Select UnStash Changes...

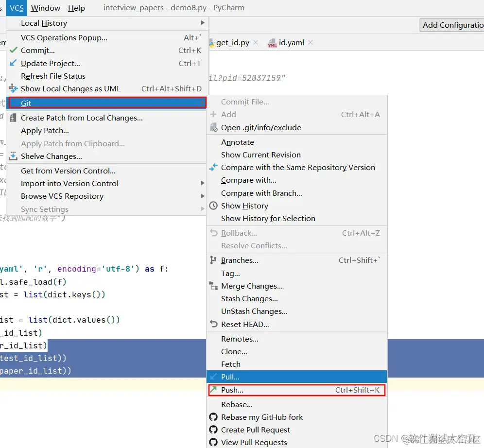(296, 311)
